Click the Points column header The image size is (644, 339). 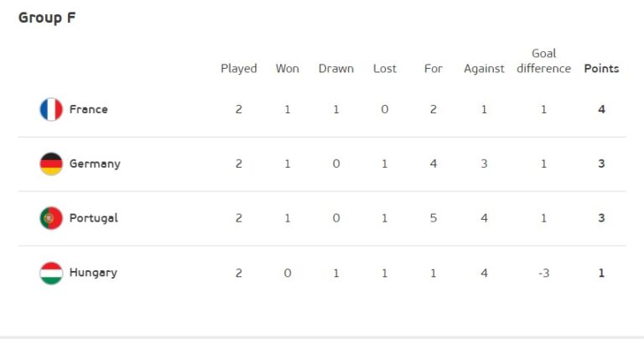pyautogui.click(x=601, y=69)
